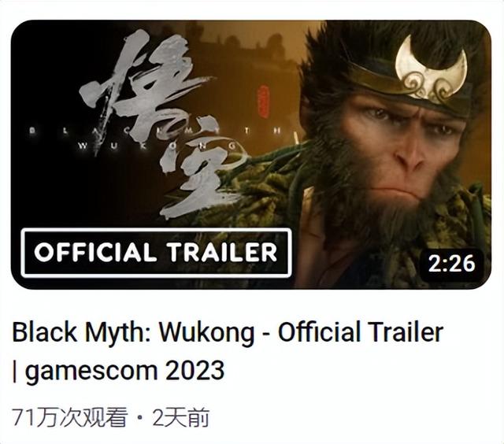
Task: Click the red seal stamp on the thumbnail
Action: pyautogui.click(x=262, y=102)
